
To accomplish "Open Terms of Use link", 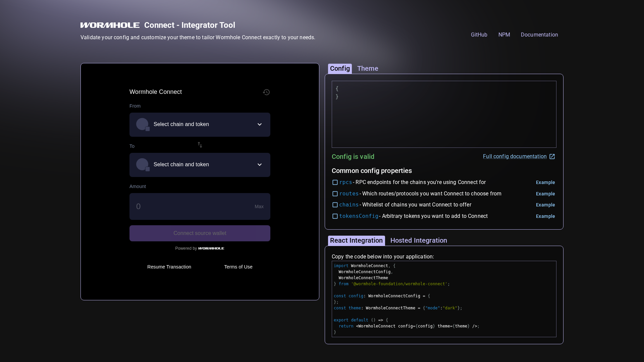I will pyautogui.click(x=238, y=267).
